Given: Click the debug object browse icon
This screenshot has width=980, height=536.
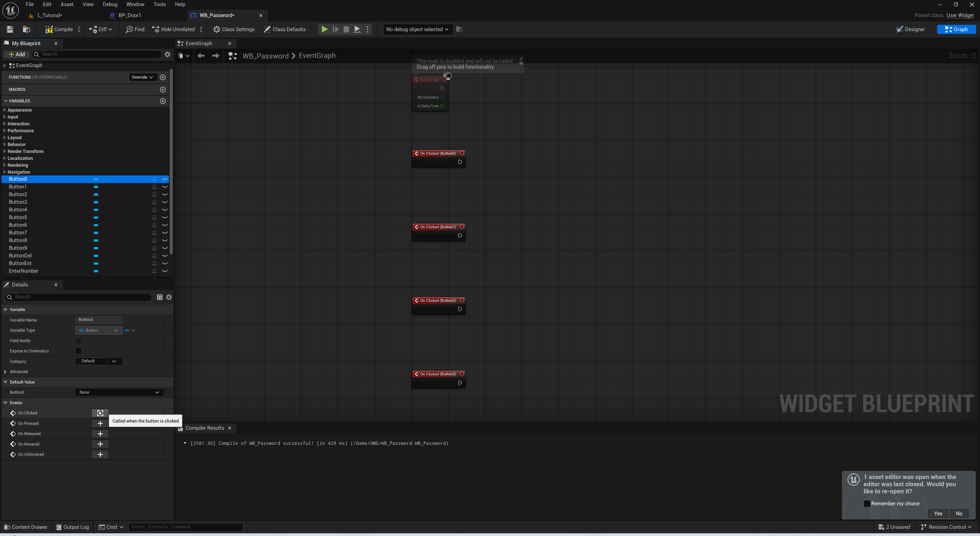Looking at the screenshot, I should pos(459,29).
